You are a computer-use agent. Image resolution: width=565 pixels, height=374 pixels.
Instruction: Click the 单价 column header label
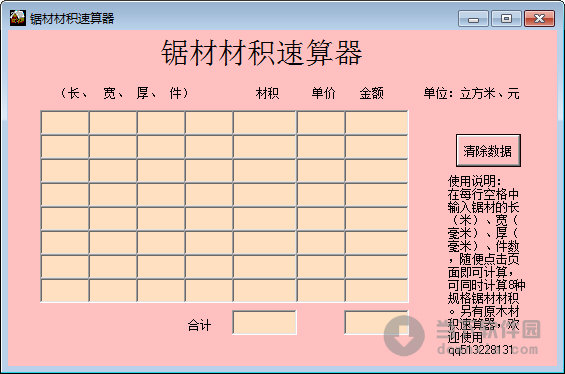point(323,93)
